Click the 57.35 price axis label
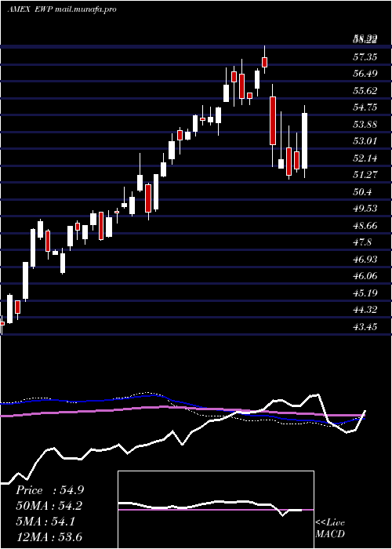392x549 pixels. point(365,56)
